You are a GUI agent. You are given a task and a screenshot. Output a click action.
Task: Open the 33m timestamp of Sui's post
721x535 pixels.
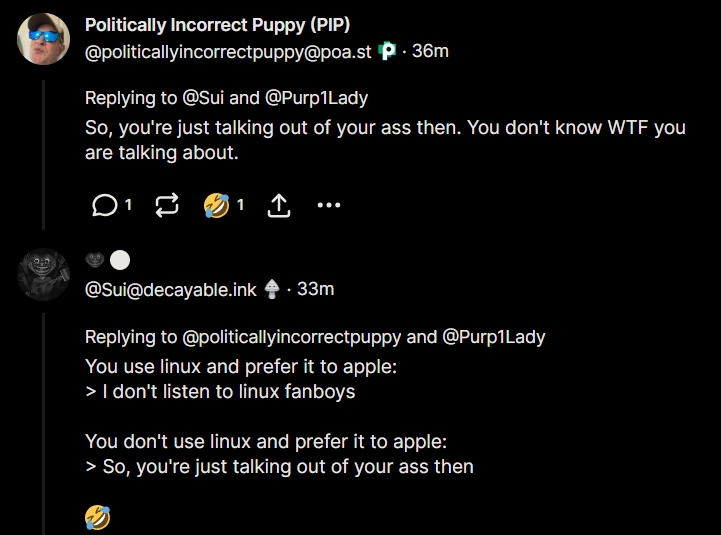315,289
